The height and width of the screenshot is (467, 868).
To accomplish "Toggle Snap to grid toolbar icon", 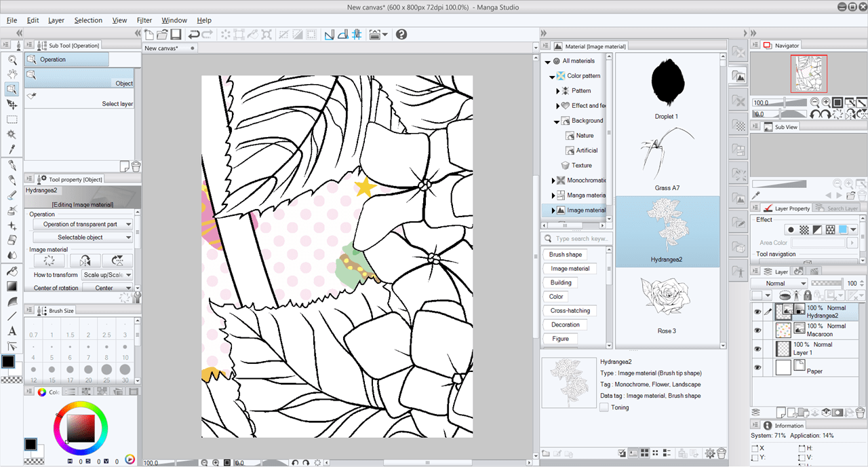I will [357, 34].
